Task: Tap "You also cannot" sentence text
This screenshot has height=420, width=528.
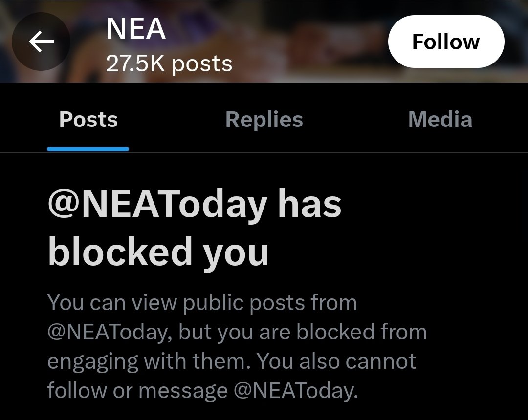Action: (x=336, y=361)
